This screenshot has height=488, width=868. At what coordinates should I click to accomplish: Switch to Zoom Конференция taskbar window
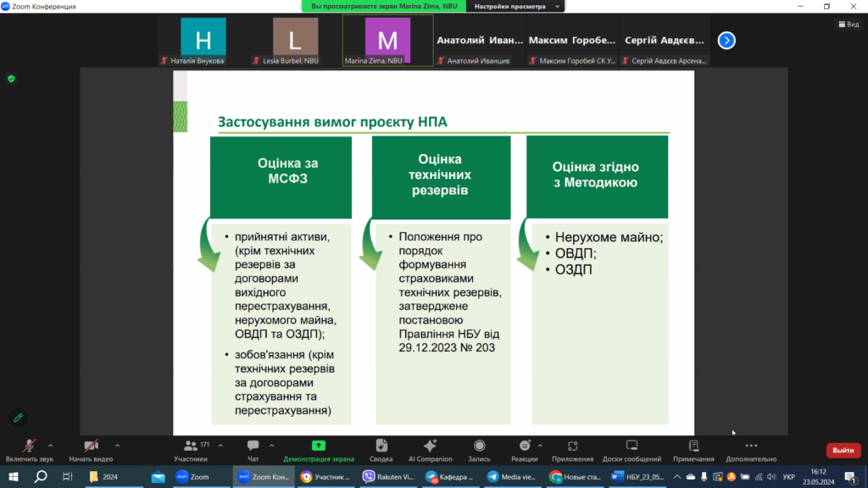pyautogui.click(x=264, y=476)
